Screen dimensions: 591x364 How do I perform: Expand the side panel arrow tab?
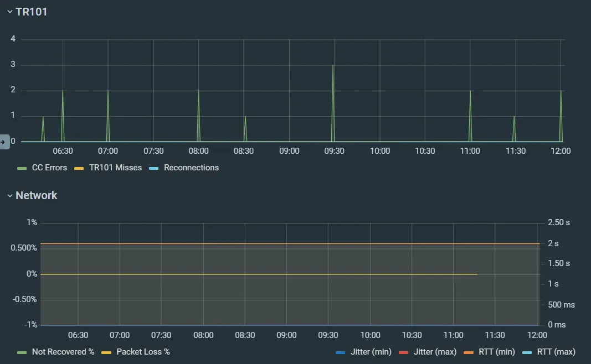(4, 142)
